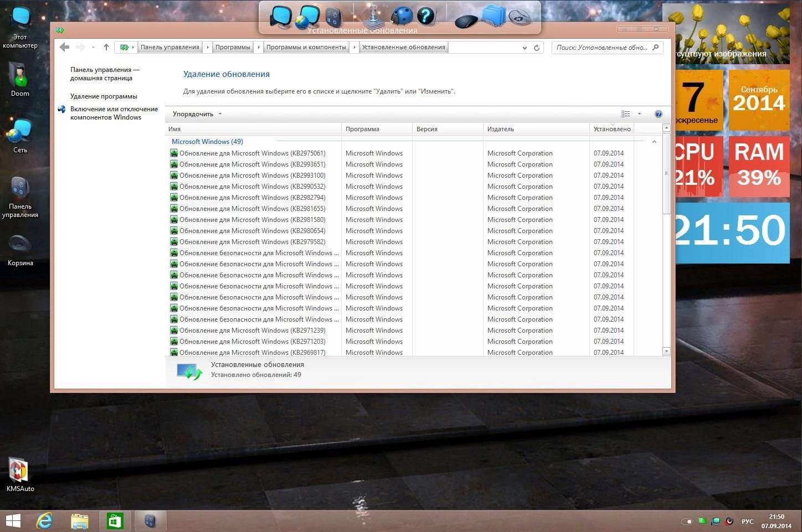Click the 'Программы' breadcrumb

point(233,48)
